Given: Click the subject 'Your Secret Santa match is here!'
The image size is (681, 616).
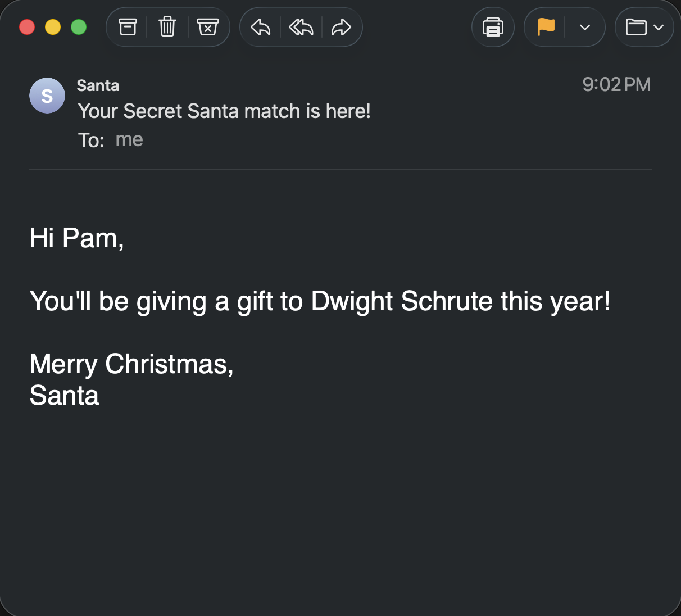Looking at the screenshot, I should pyautogui.click(x=224, y=111).
